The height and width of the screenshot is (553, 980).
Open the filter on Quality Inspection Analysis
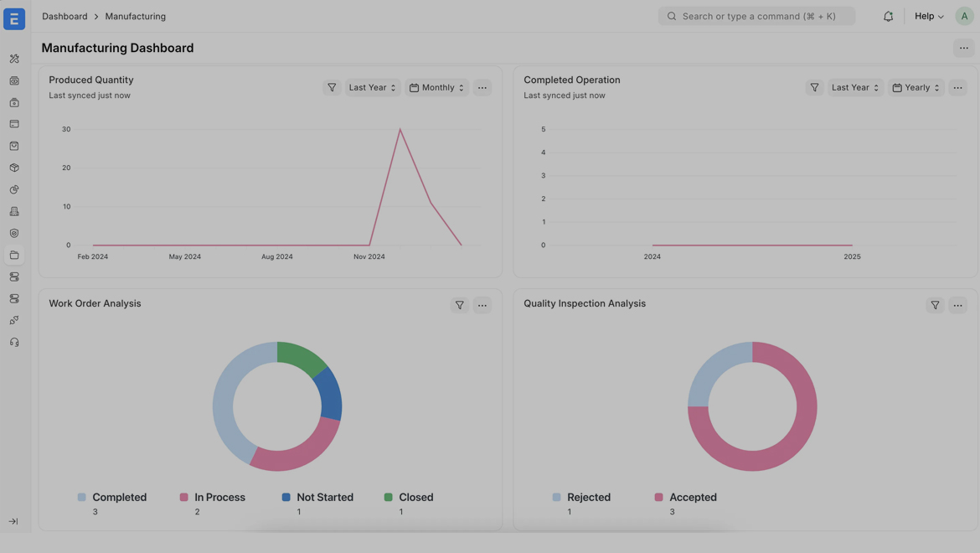935,305
